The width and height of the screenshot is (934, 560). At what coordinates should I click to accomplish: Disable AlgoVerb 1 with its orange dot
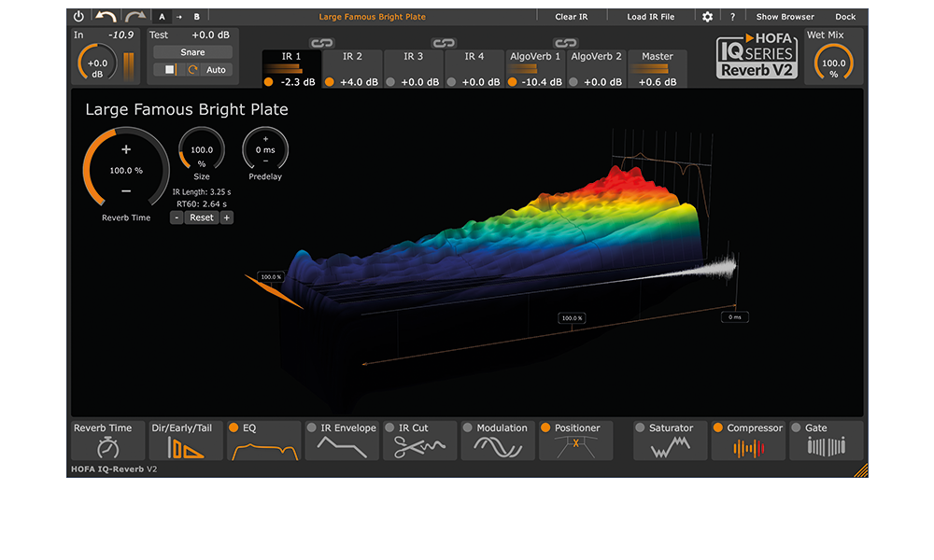tap(512, 82)
